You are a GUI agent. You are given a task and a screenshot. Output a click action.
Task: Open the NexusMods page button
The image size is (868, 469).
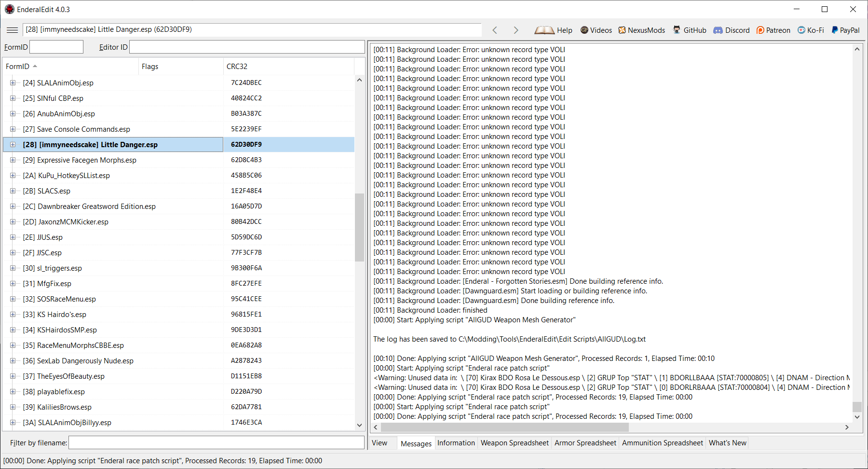click(642, 30)
